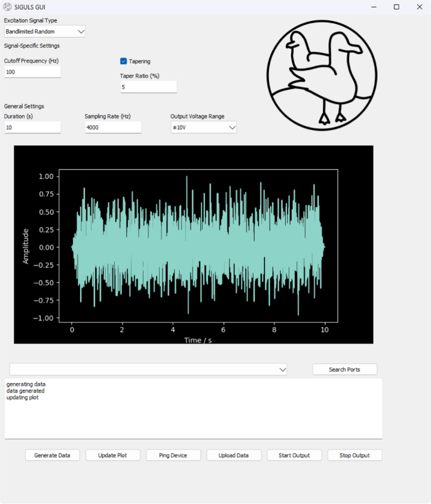Upload data to the device
431x504 pixels.
[x=234, y=455]
